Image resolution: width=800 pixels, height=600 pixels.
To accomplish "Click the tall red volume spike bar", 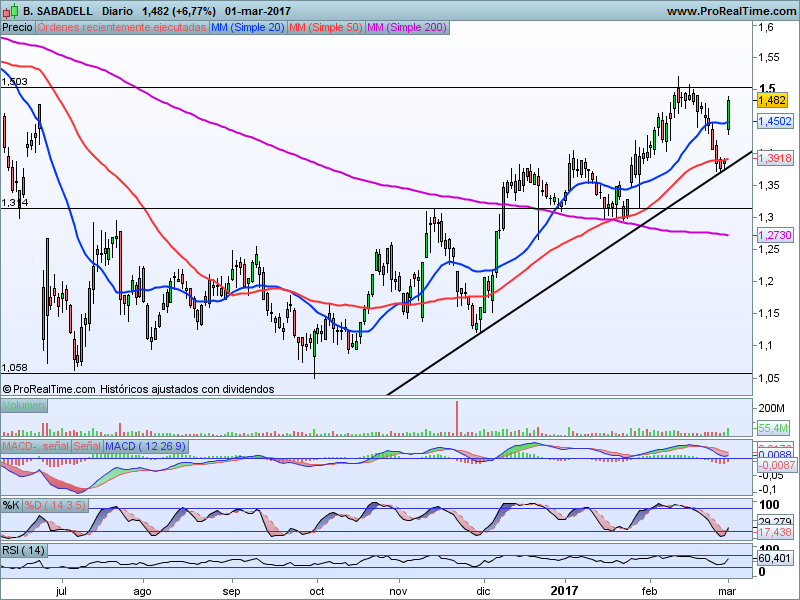I will click(x=457, y=418).
